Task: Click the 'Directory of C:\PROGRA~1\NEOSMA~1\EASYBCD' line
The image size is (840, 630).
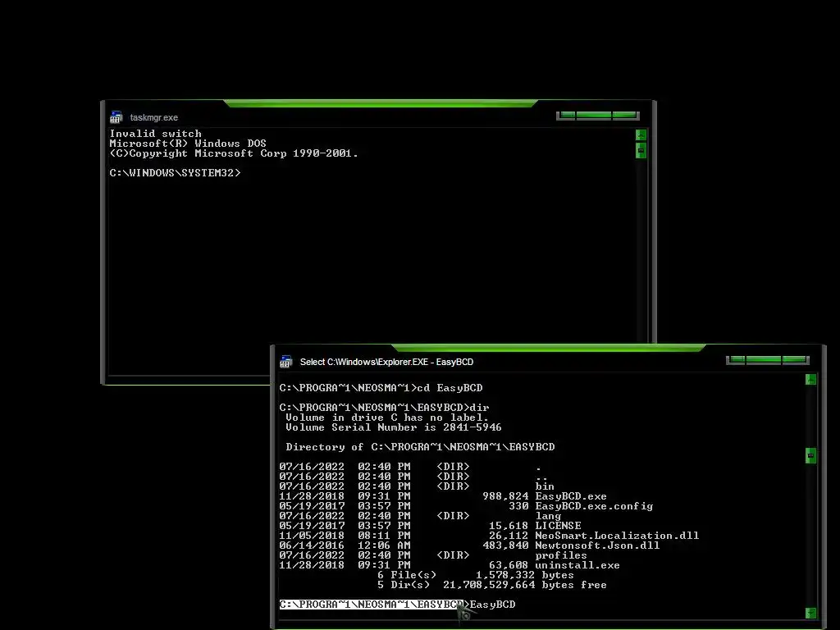Action: click(x=420, y=447)
